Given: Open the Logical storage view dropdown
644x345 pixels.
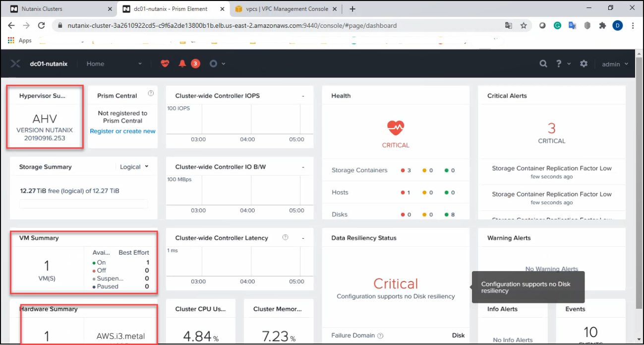Looking at the screenshot, I should (134, 167).
